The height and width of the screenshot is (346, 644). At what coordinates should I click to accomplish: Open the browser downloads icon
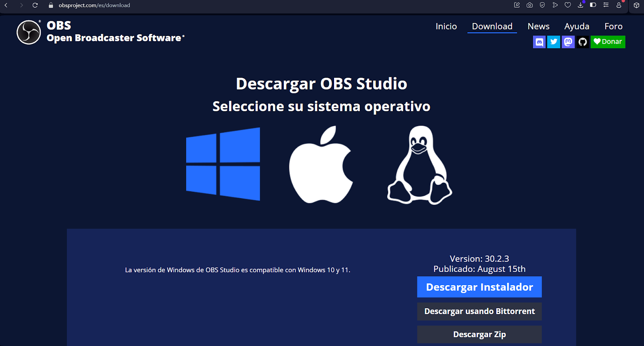click(x=580, y=5)
